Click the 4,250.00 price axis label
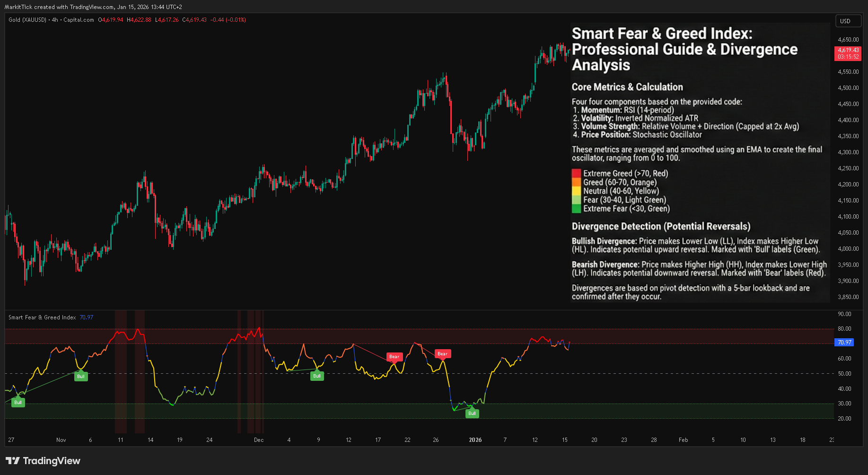The height and width of the screenshot is (475, 868). [848, 168]
